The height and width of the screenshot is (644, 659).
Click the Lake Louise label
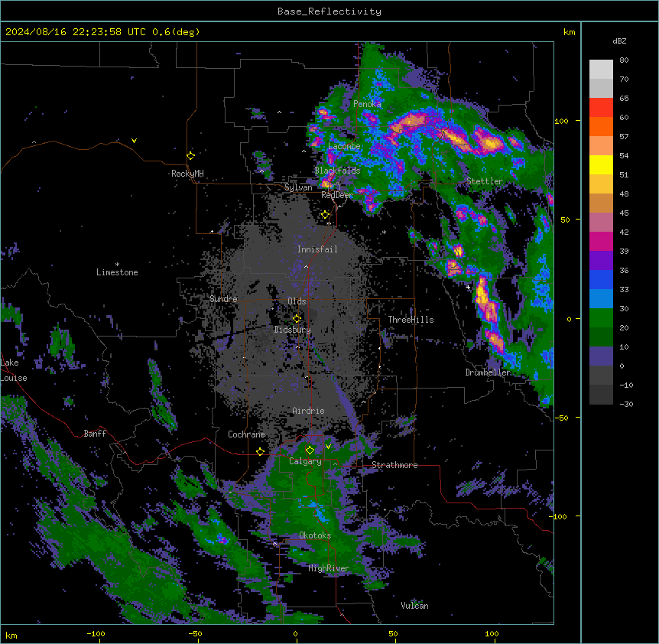click(14, 370)
